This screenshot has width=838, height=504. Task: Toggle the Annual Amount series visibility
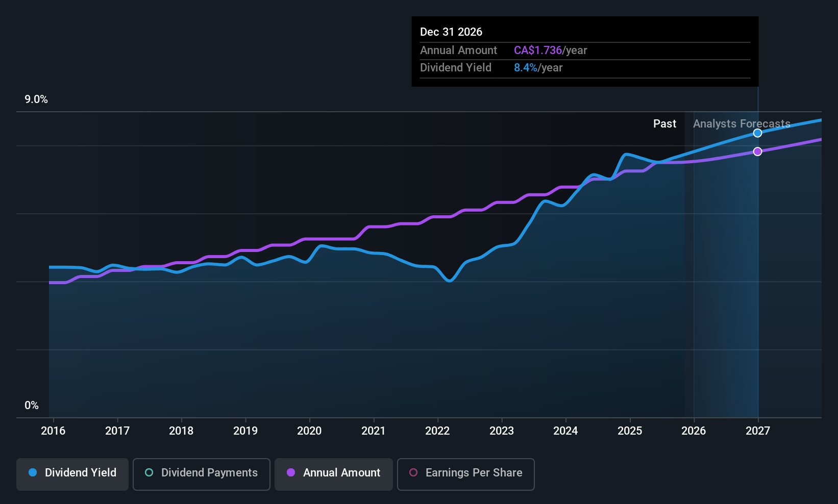(x=333, y=473)
